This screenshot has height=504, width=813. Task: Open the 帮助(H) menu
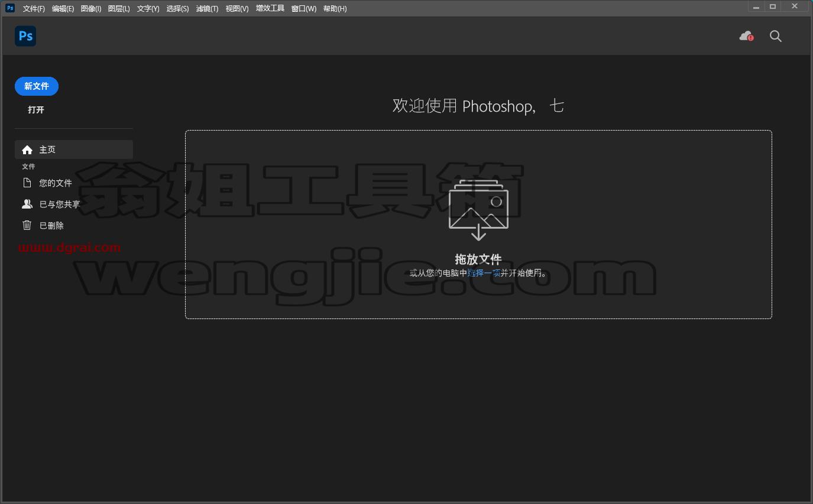(335, 8)
